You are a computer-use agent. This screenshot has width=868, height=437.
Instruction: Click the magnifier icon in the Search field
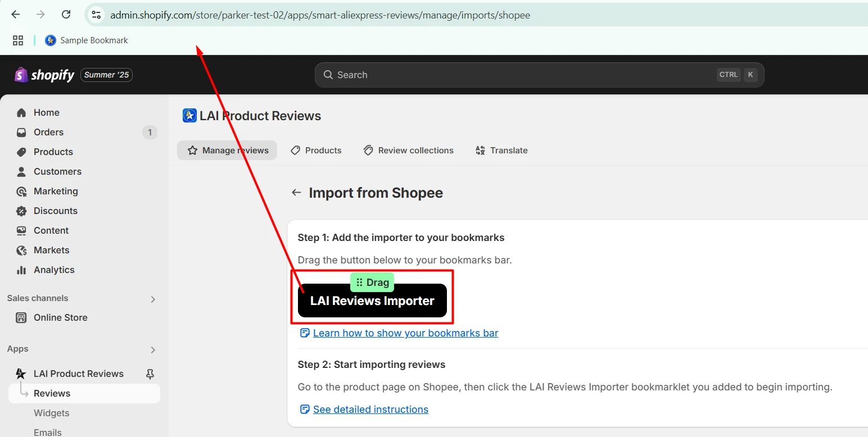328,75
